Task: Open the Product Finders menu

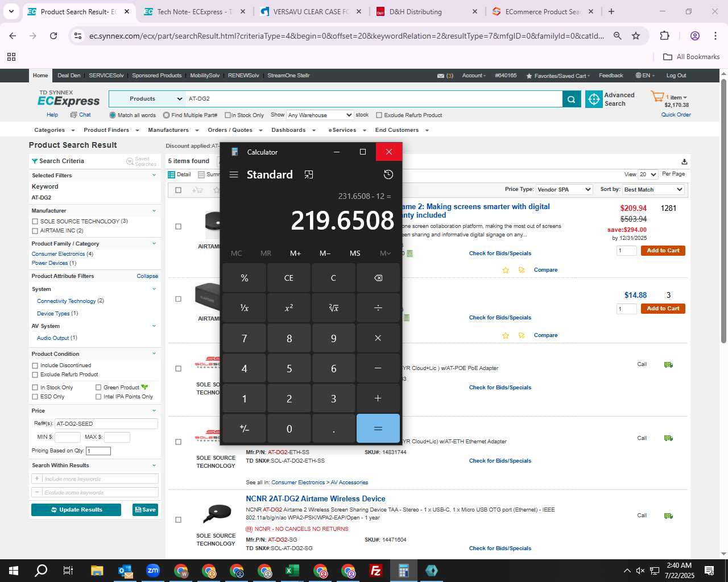Action: pos(111,130)
